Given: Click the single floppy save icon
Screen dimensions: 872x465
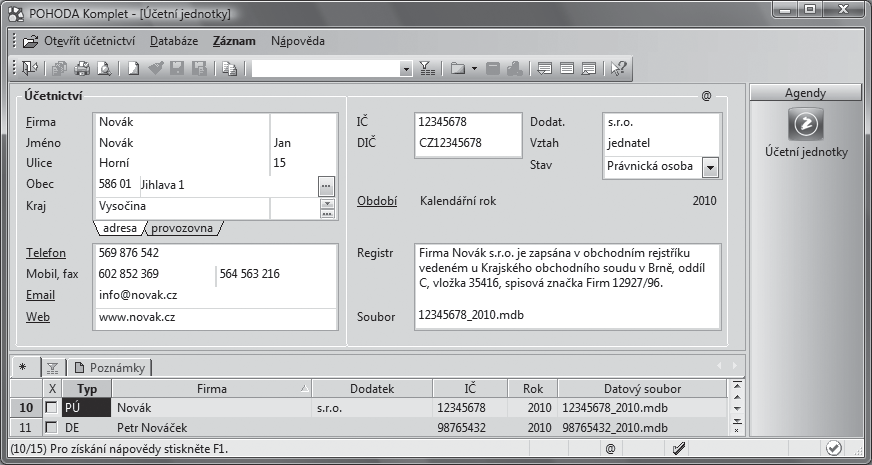Looking at the screenshot, I should pos(177,68).
